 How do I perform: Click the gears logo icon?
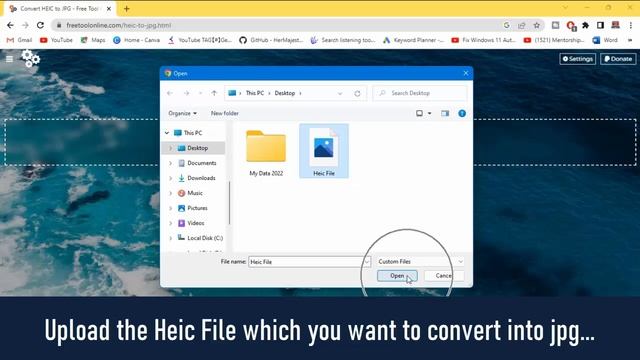coord(31,58)
